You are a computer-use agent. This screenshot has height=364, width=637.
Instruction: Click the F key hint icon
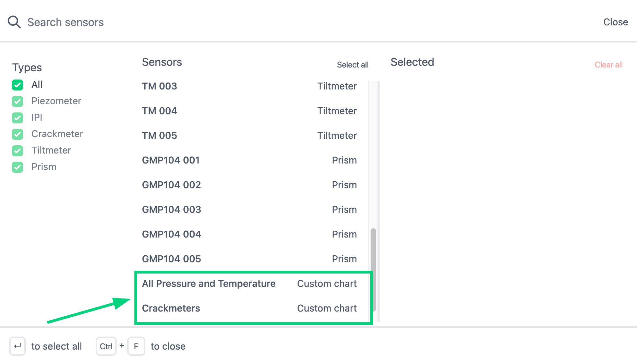[x=136, y=346]
